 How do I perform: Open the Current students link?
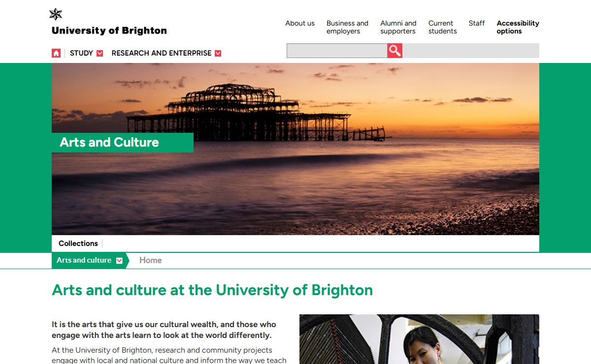coord(442,27)
